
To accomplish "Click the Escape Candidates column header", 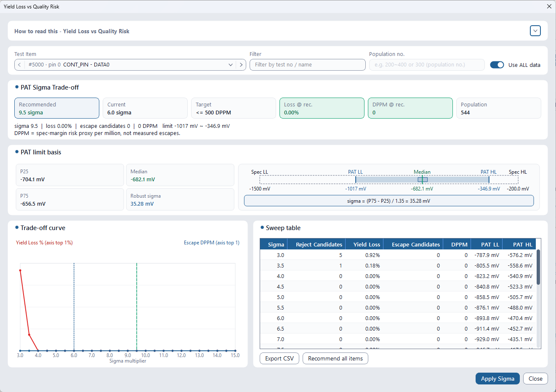I will [413, 244].
